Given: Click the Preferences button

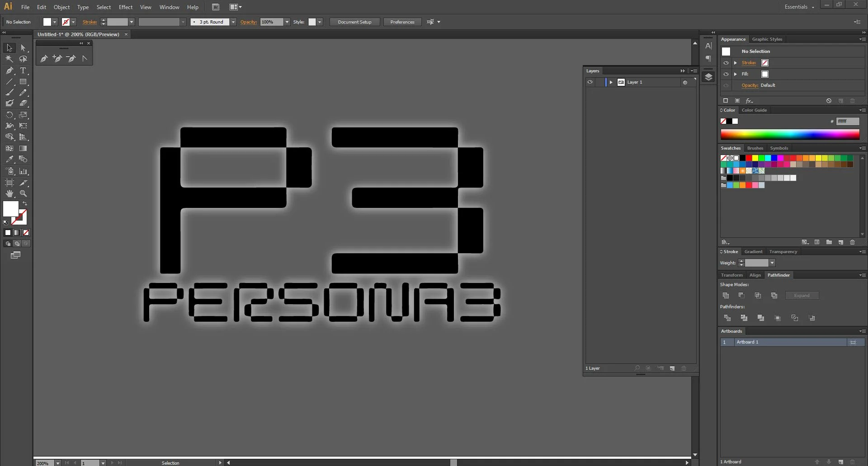Looking at the screenshot, I should pyautogui.click(x=402, y=22).
